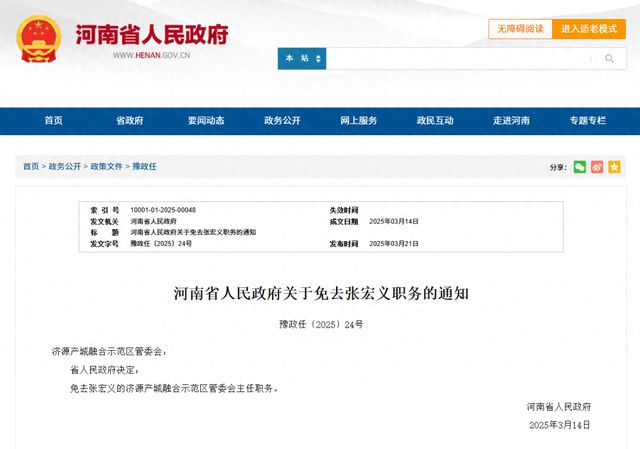
Task: Open the 省政府 navigation menu
Action: 129,121
